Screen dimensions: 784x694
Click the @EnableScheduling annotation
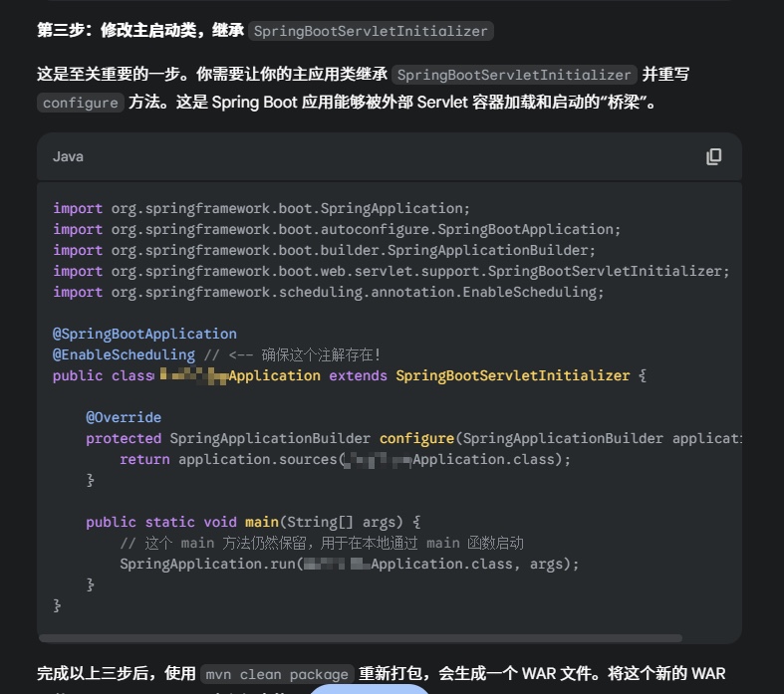pos(124,354)
